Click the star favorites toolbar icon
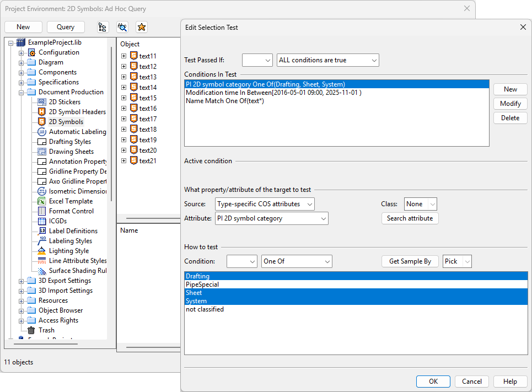Screen dimensions: 532x392 [142, 27]
